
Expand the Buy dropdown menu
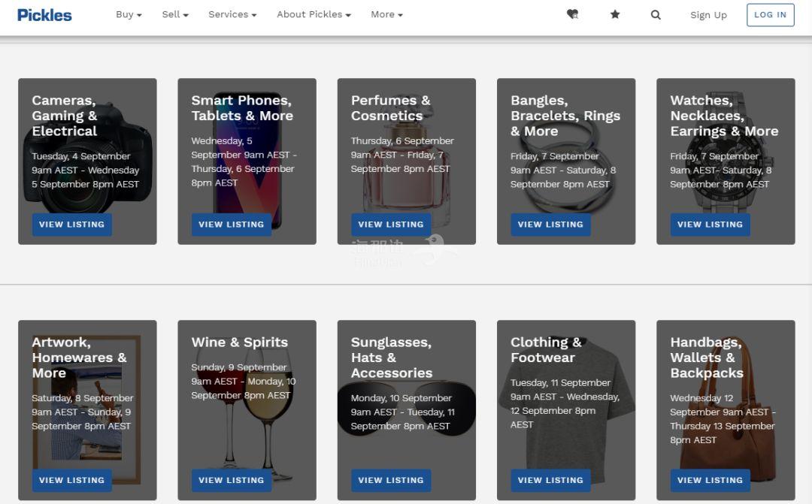coord(129,14)
